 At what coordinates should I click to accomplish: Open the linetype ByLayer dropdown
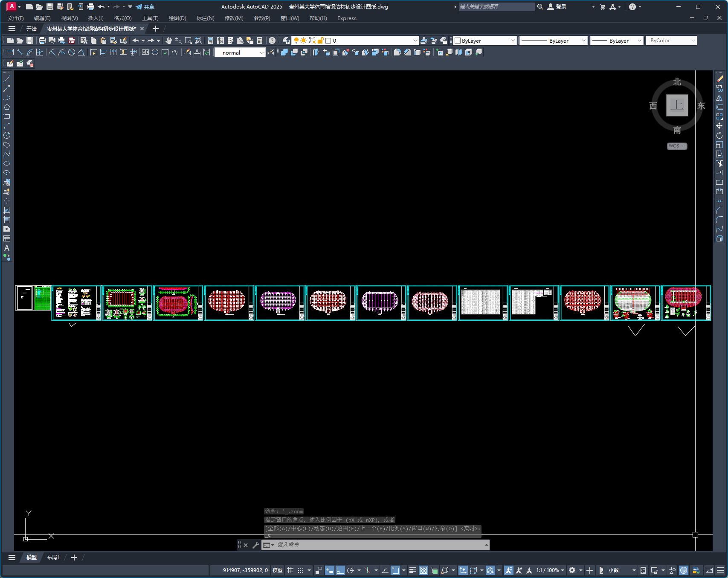pos(583,41)
